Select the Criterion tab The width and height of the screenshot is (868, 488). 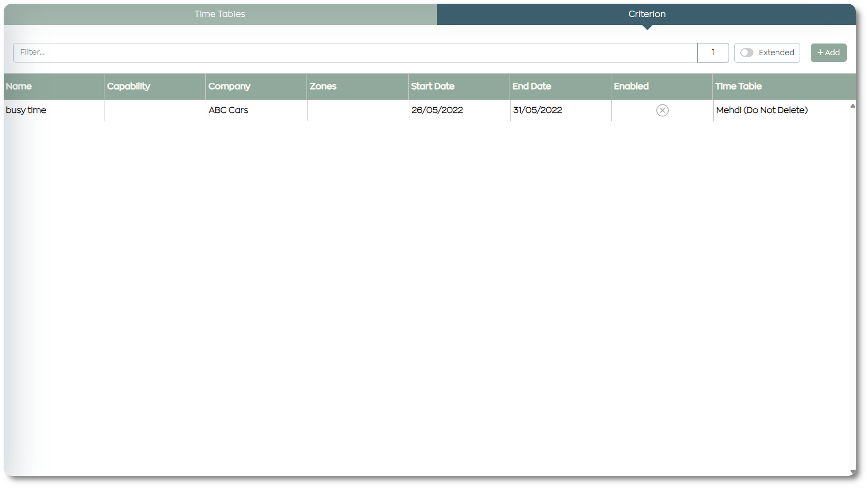[x=646, y=14]
